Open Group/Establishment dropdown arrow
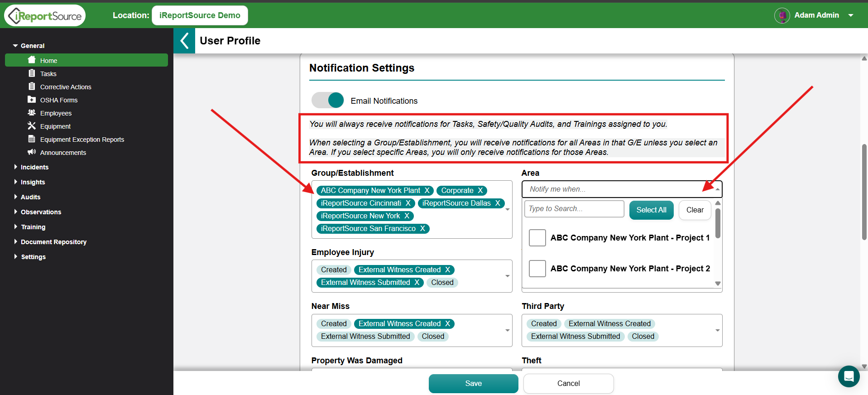This screenshot has width=868, height=395. coord(508,209)
